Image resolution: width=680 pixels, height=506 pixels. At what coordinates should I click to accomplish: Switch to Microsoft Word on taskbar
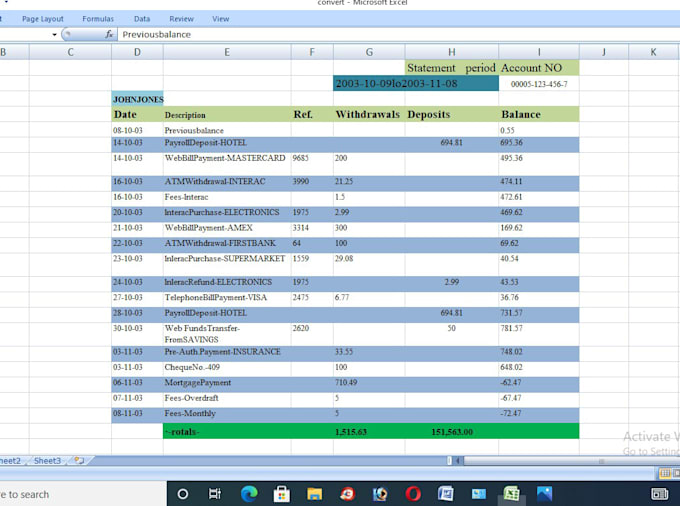[x=446, y=494]
